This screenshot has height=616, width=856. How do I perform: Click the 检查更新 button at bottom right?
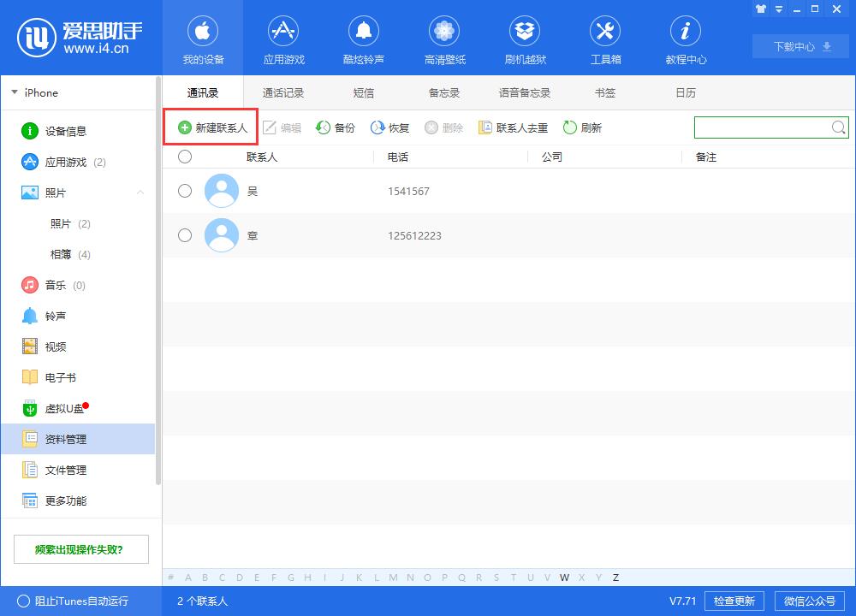pyautogui.click(x=734, y=601)
